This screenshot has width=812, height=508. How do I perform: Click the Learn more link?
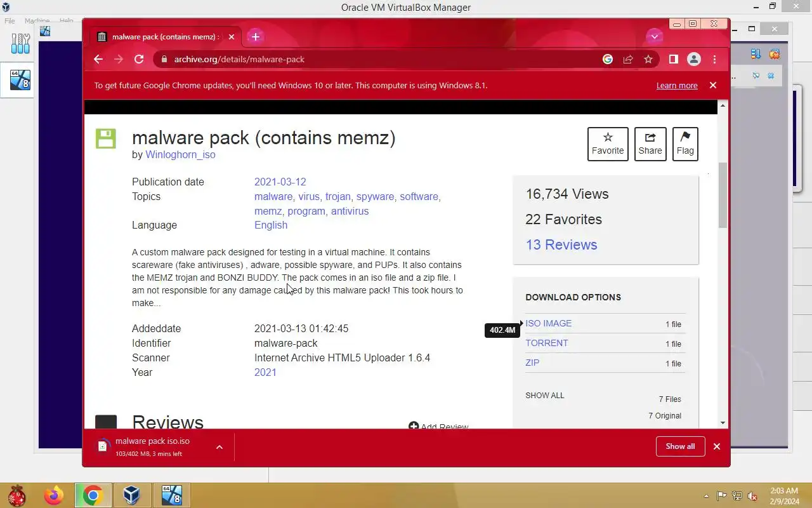[x=677, y=86]
